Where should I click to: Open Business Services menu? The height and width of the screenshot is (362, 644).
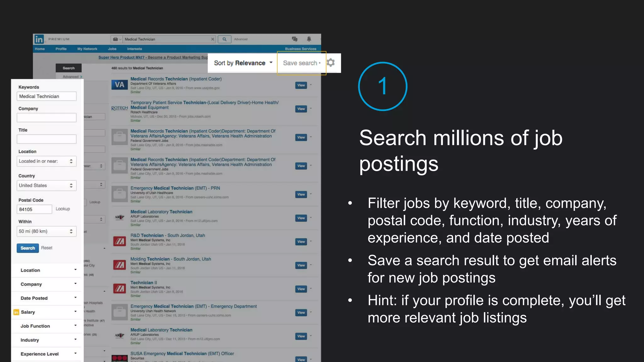(x=301, y=49)
